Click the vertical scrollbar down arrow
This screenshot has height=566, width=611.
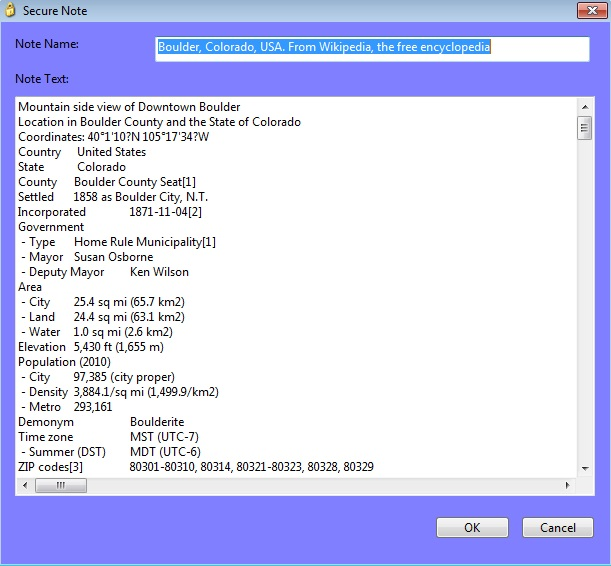[x=584, y=468]
